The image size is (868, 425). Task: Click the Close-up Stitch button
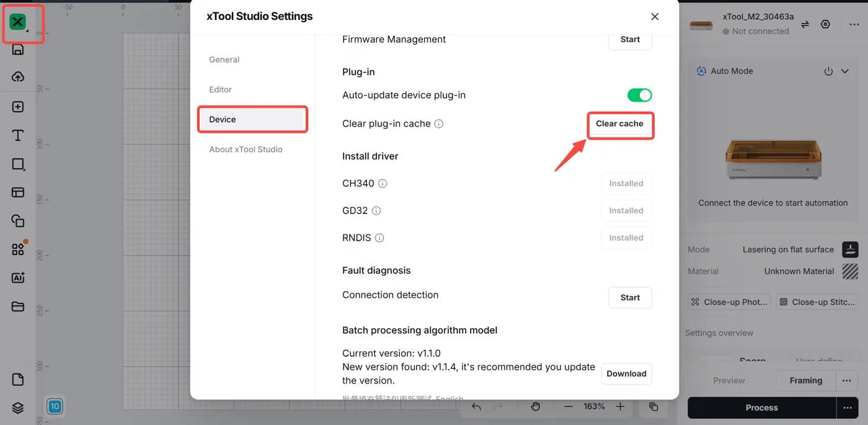click(x=817, y=302)
